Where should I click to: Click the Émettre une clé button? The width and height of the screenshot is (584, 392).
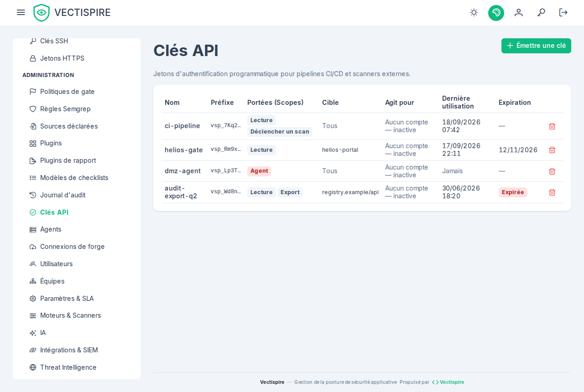click(x=536, y=46)
